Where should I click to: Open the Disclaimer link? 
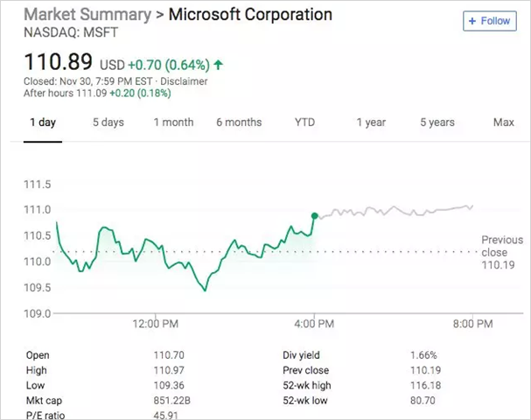(x=184, y=81)
